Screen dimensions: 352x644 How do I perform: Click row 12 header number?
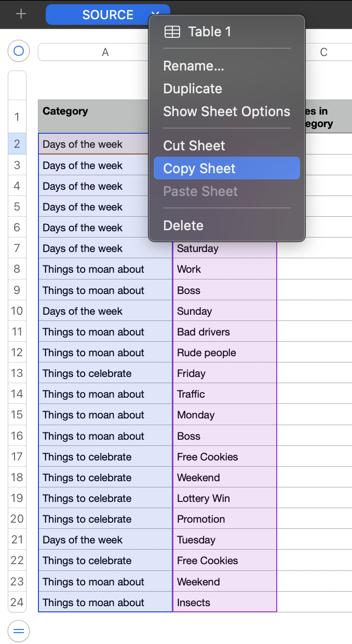click(x=17, y=353)
